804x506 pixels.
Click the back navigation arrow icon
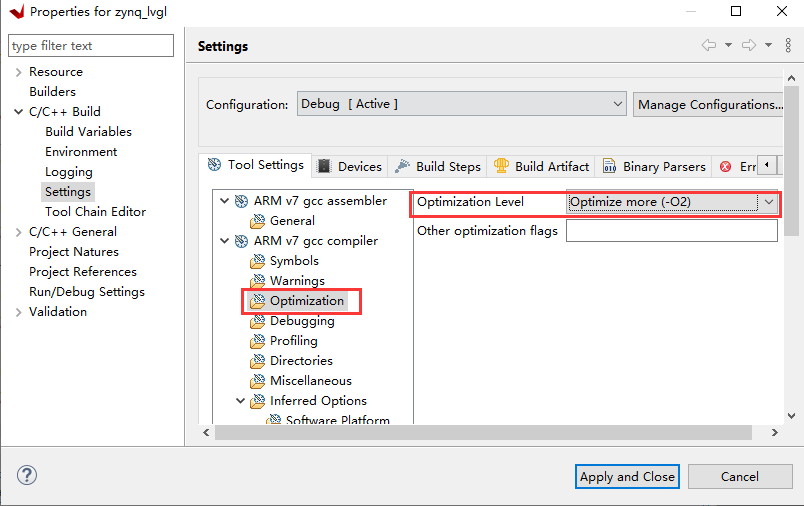[708, 45]
